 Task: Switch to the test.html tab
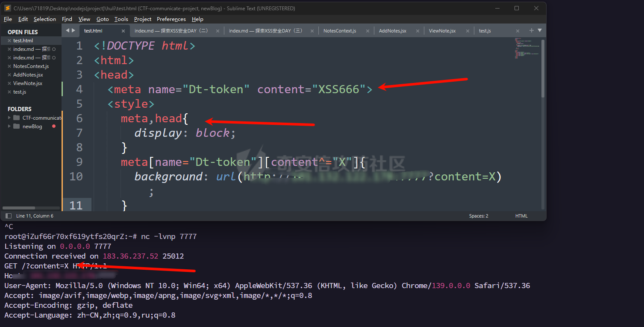(x=93, y=31)
